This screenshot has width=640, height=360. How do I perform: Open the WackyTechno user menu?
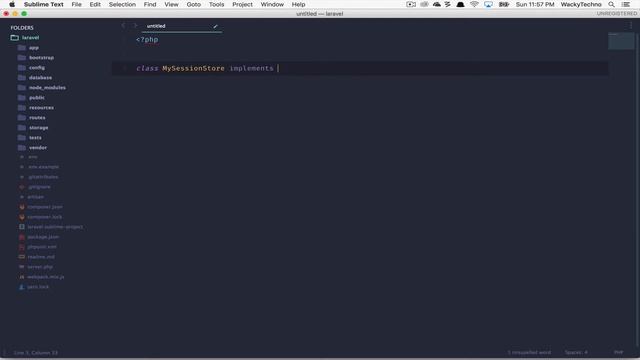pos(581,4)
